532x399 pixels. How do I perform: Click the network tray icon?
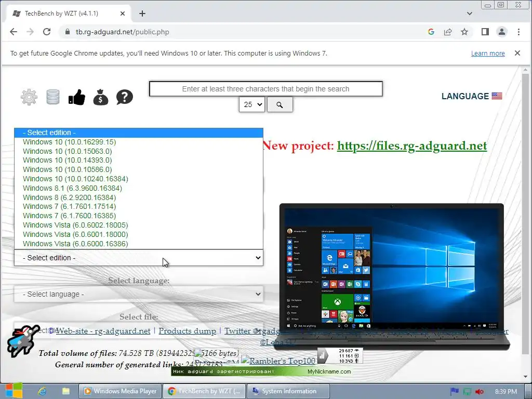[x=467, y=392]
